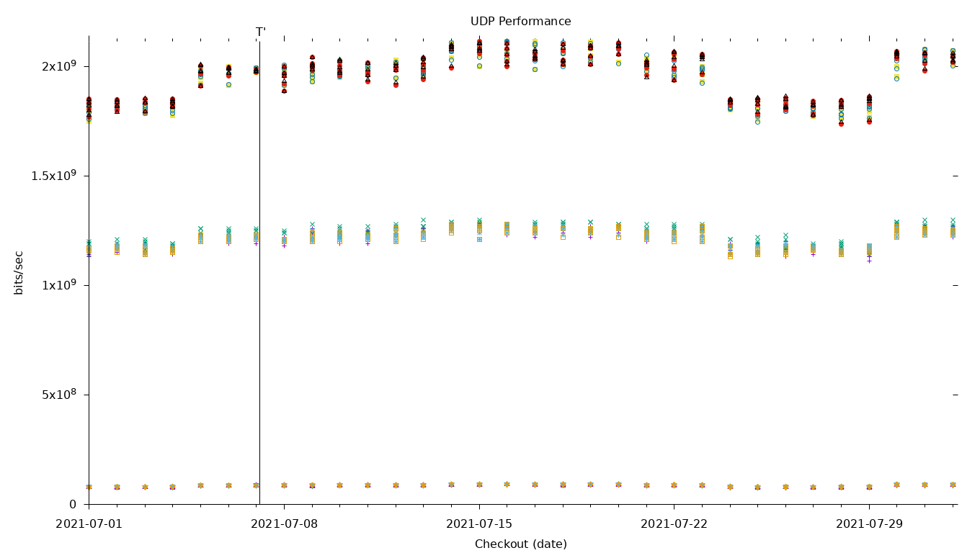980x553 pixels.
Task: Click the 2021-07-08 date label
Action: coord(284,524)
